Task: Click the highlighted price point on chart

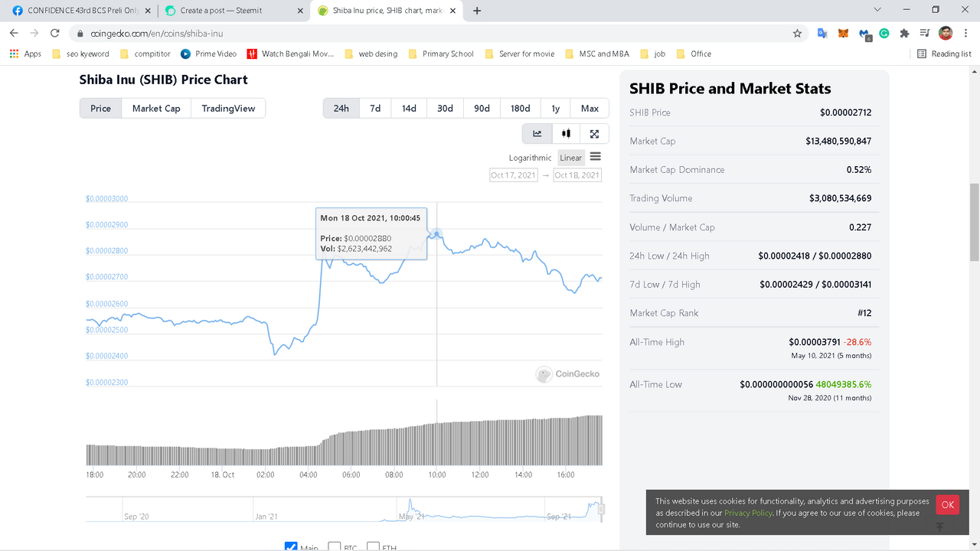Action: (436, 233)
